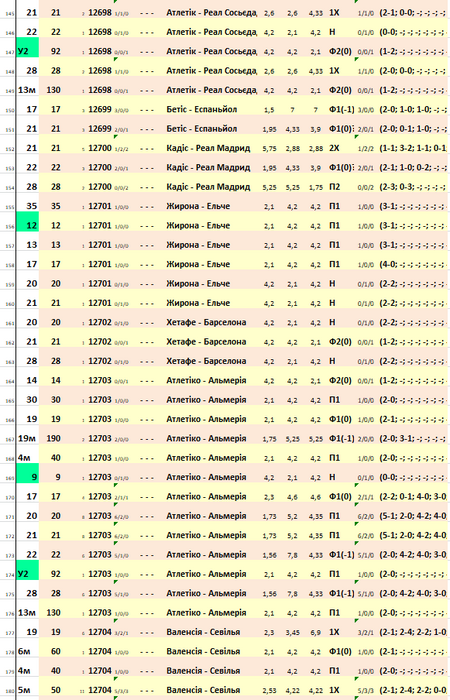
Task: Select cell '130' in row 176
Action: click(53, 612)
